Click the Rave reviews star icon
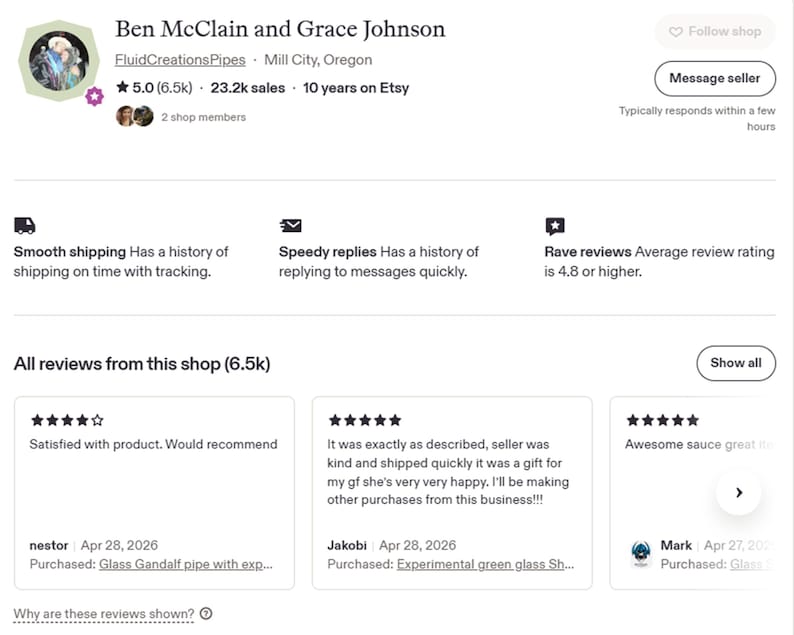This screenshot has height=635, width=794. click(x=555, y=226)
